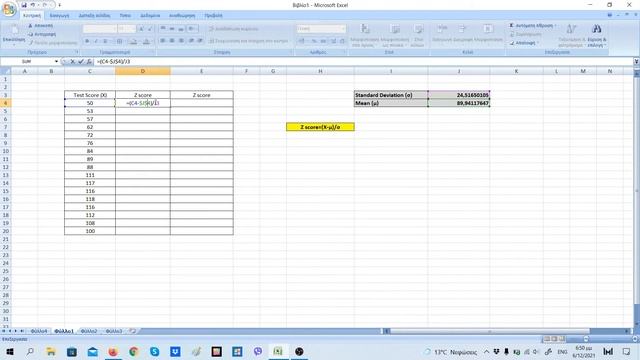
Task: Click the Cut scissors icon
Action: (30, 26)
